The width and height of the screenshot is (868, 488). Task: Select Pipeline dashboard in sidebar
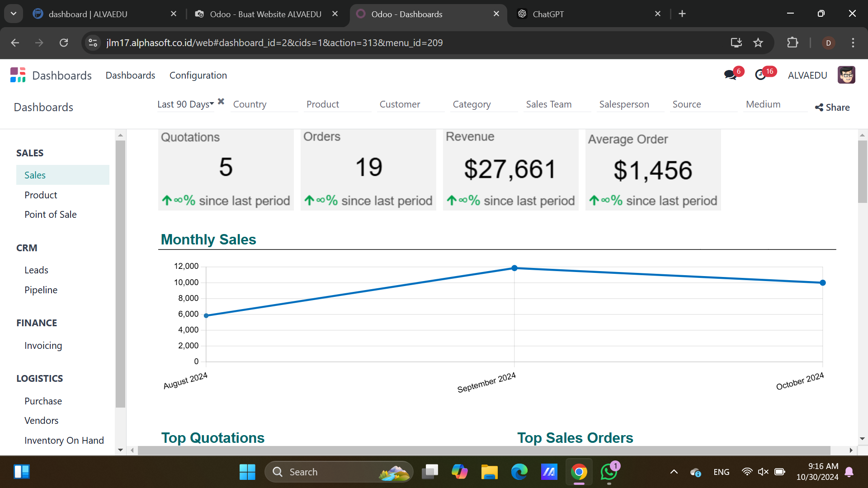click(41, 290)
